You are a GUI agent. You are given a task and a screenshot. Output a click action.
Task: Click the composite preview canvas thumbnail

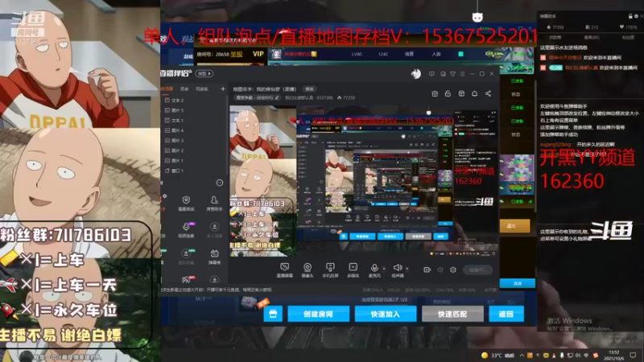[364, 181]
